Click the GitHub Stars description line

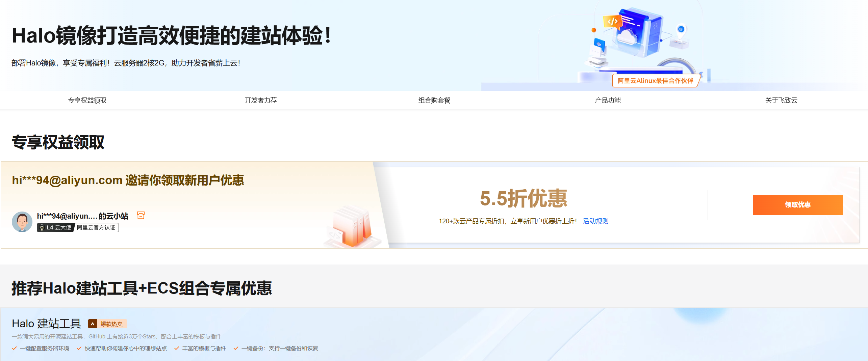click(x=117, y=336)
